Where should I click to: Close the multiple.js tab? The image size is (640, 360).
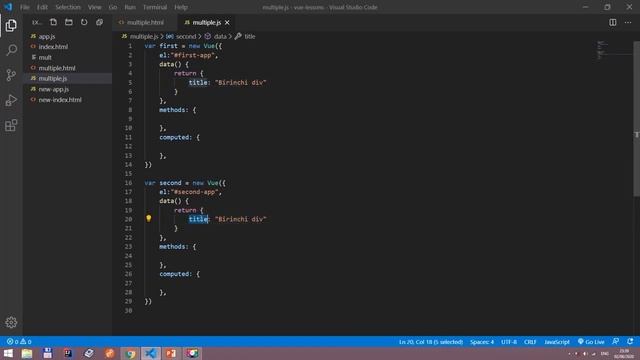[x=227, y=22]
